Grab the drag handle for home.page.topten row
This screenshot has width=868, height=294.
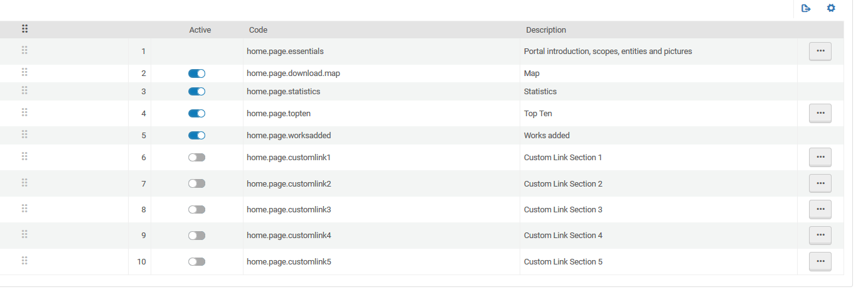point(25,113)
